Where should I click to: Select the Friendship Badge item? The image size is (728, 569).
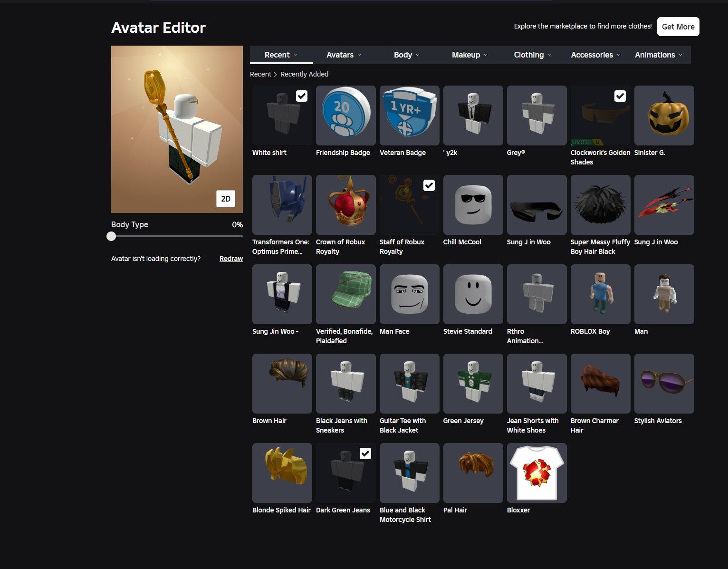pyautogui.click(x=345, y=116)
